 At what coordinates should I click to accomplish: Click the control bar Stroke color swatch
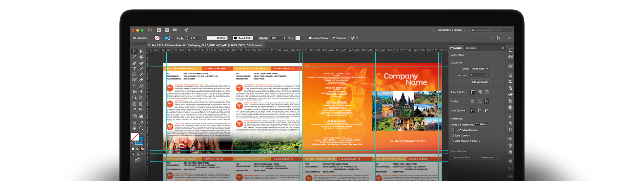pos(167,38)
